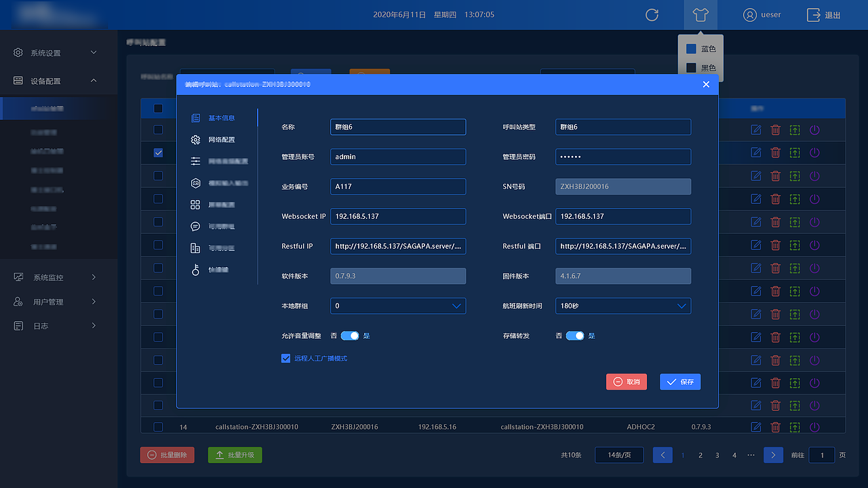This screenshot has height=488, width=868.
Task: Click the 管理员密码 password field
Action: (623, 157)
